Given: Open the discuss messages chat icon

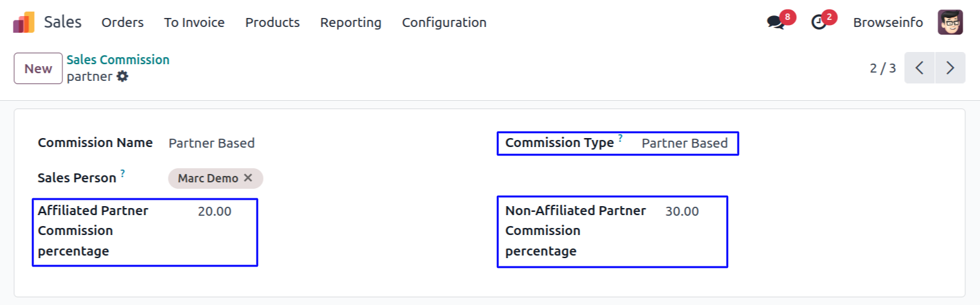Looking at the screenshot, I should [776, 22].
